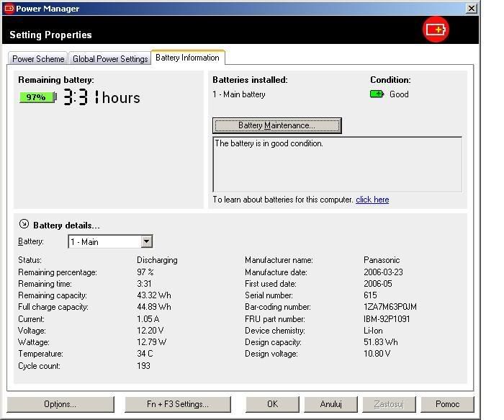Click the Power Manager title bar icon

coord(9,9)
